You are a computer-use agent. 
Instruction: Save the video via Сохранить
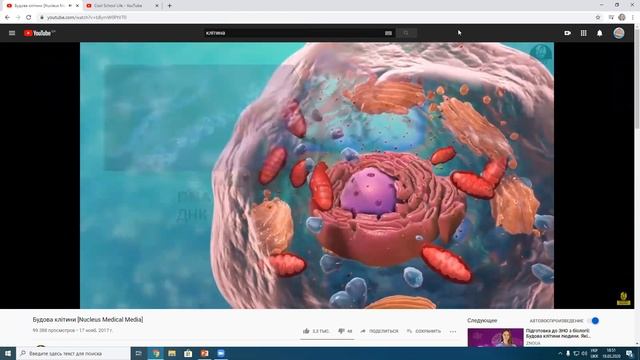[x=424, y=331]
